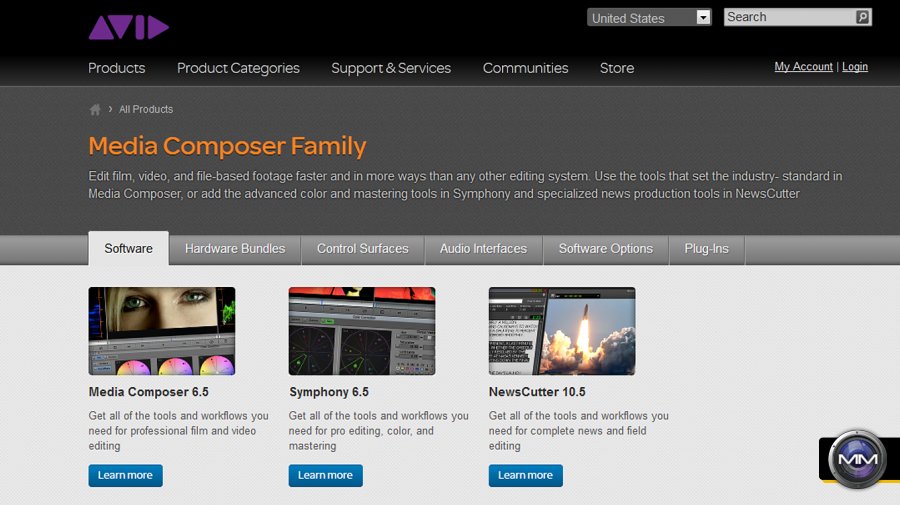
Task: Click Learn more under NewsCutter 10.5
Action: (525, 475)
